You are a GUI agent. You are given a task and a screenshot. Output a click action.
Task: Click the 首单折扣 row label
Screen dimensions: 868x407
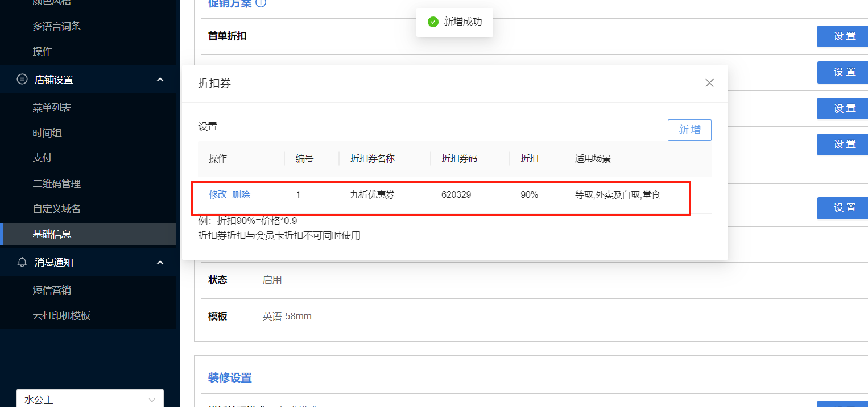click(x=227, y=36)
